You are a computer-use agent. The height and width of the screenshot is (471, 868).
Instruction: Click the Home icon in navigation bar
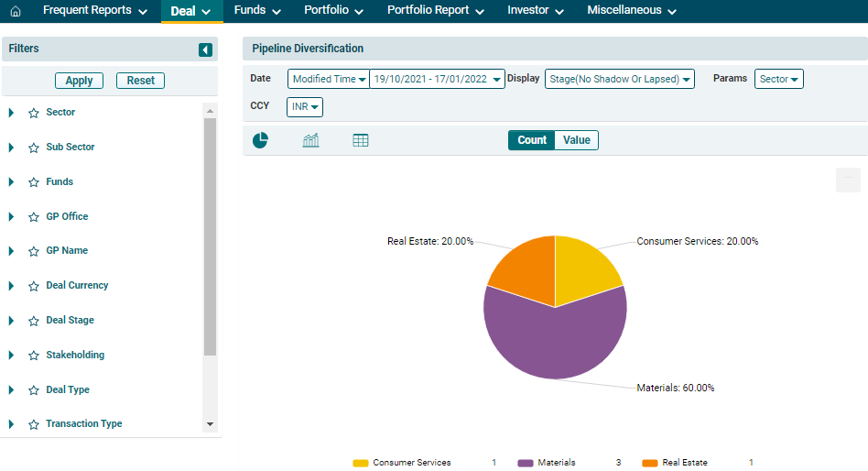click(x=15, y=11)
